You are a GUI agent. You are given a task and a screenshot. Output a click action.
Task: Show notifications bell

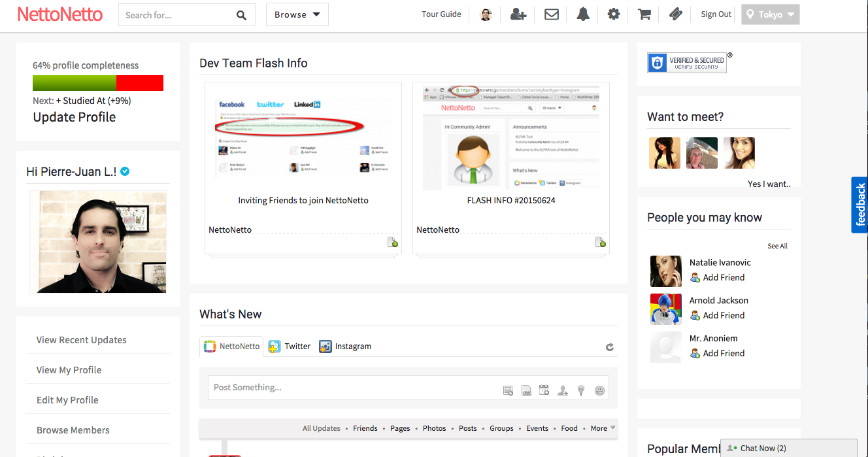point(583,14)
